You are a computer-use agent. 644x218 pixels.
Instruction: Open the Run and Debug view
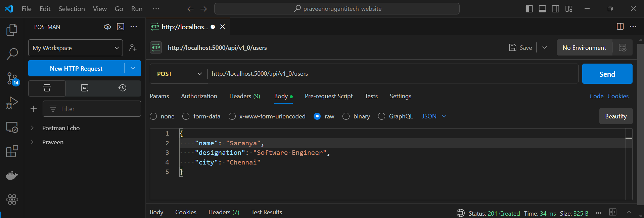click(12, 103)
